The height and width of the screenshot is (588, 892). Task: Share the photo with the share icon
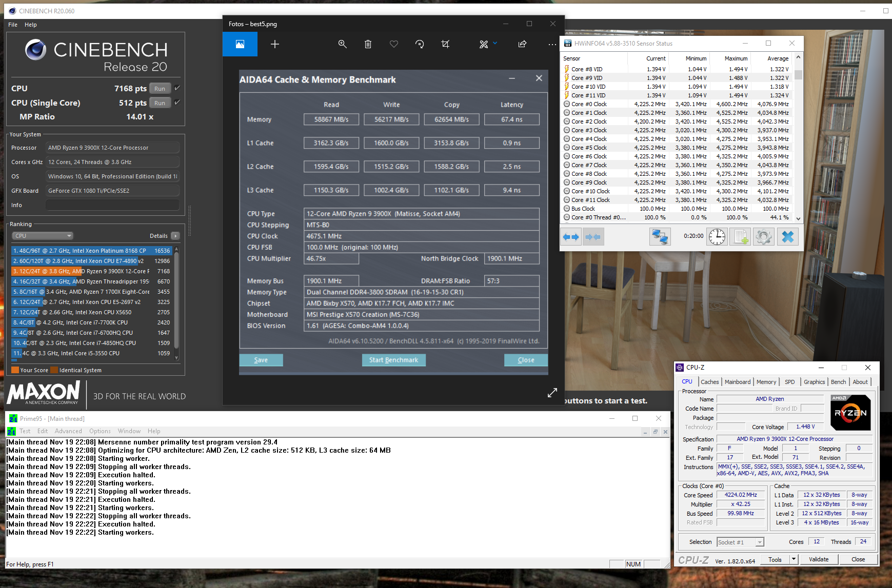point(522,44)
